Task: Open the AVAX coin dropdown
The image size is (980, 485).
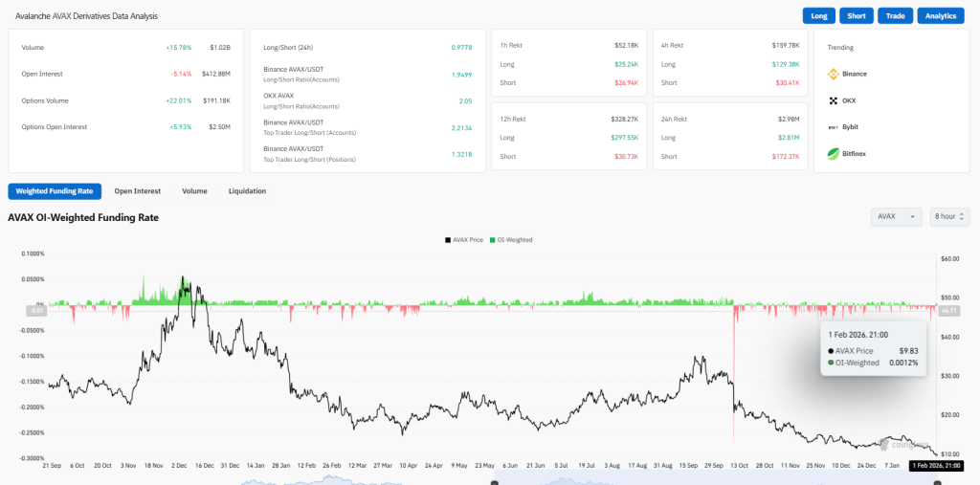Action: (x=896, y=216)
